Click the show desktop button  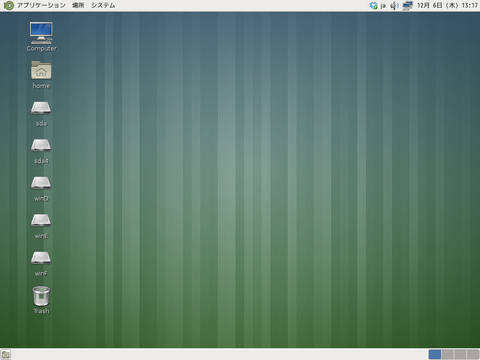(x=6, y=354)
